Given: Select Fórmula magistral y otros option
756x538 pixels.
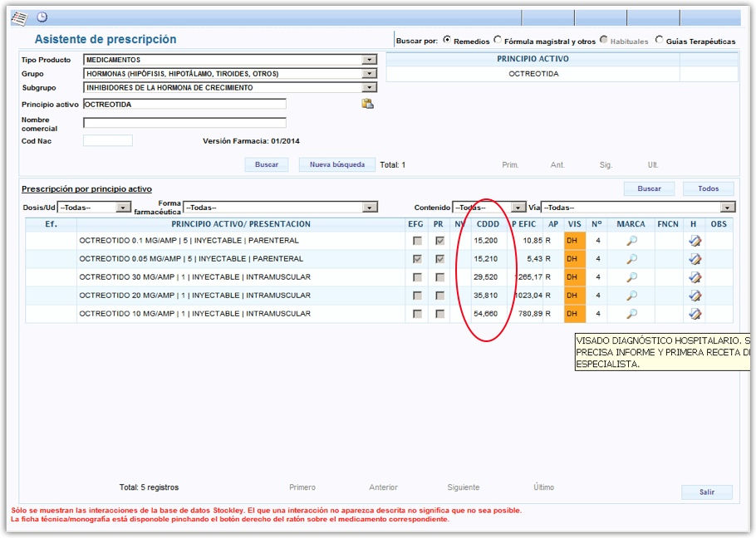Looking at the screenshot, I should click(x=498, y=40).
